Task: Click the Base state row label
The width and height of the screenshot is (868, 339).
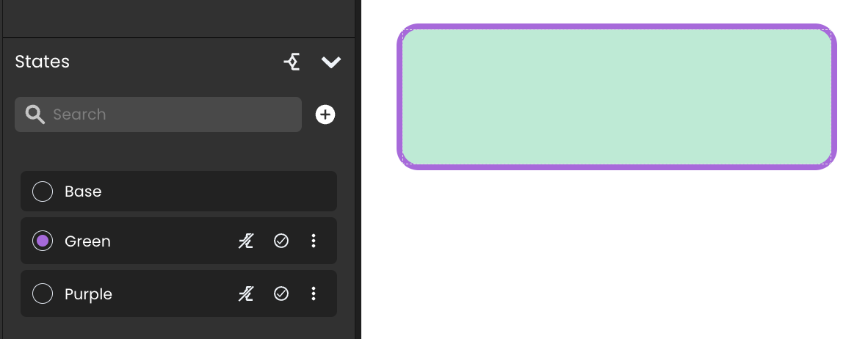Action: 83,192
